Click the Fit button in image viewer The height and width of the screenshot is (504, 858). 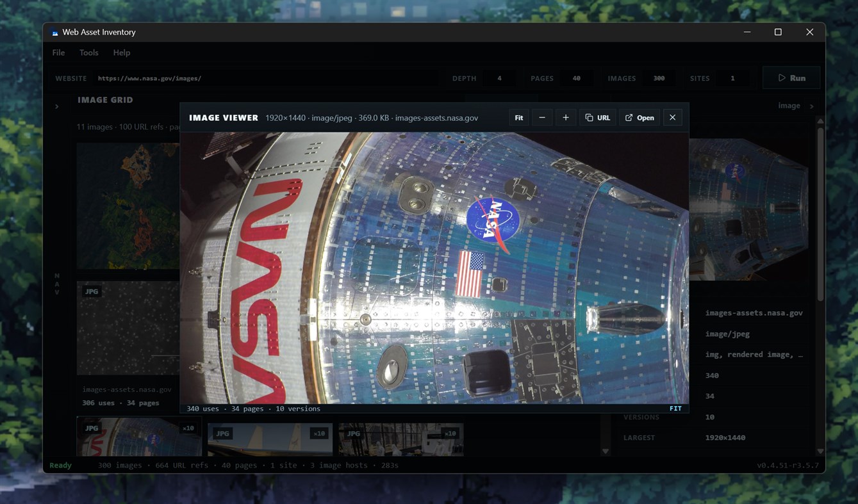click(x=518, y=118)
